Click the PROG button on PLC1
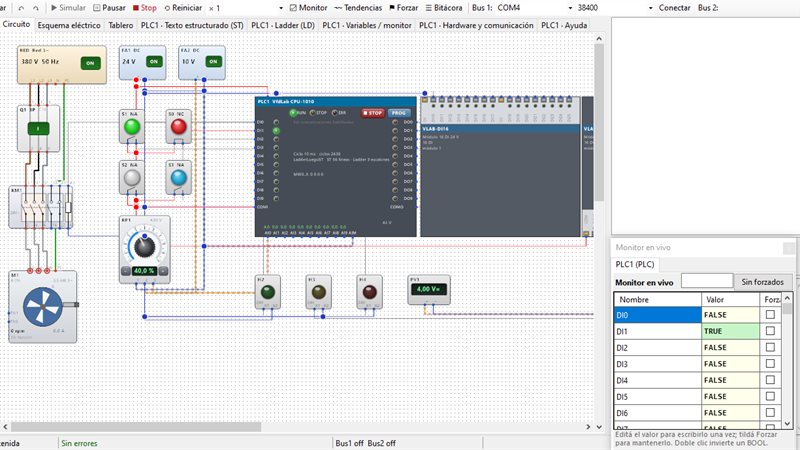Viewport: 800px width, 450px height. [x=399, y=113]
